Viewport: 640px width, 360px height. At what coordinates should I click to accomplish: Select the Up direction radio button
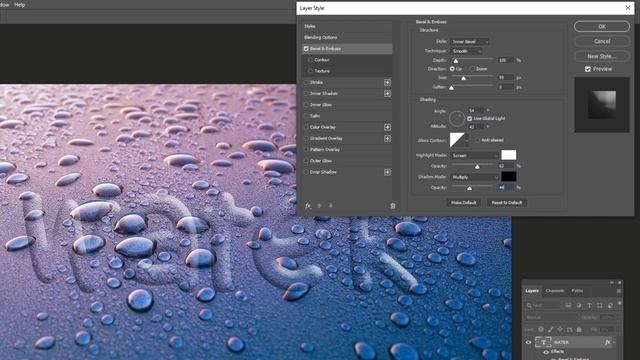click(x=452, y=69)
